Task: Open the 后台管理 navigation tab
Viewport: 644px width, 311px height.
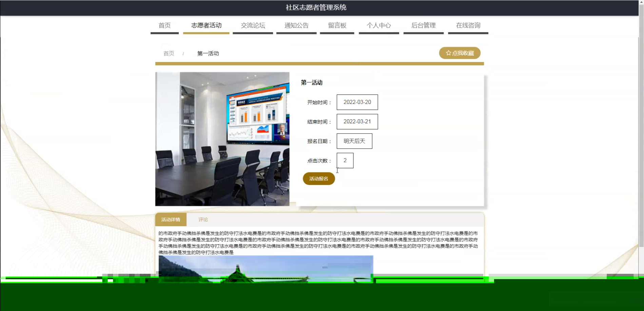Action: 424,25
